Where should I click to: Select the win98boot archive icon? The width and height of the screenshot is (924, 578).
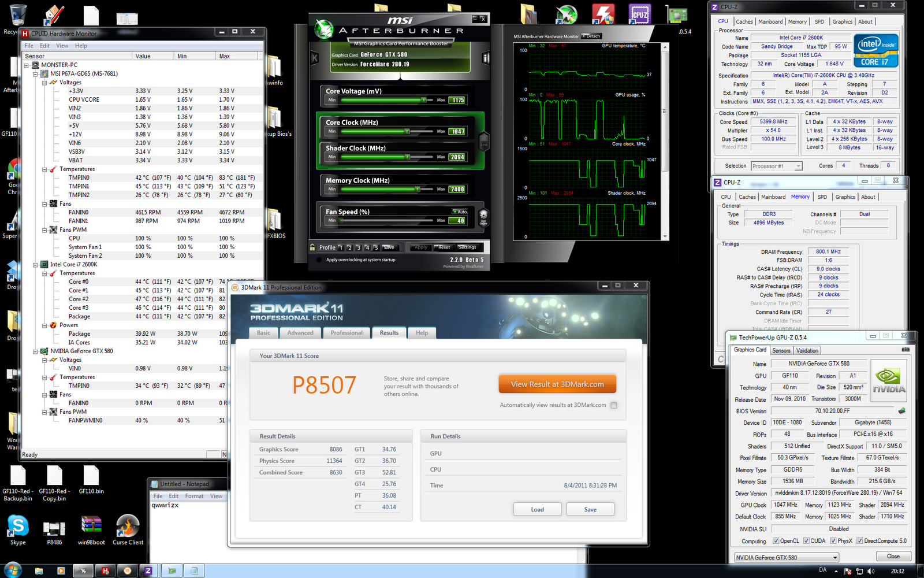(91, 530)
